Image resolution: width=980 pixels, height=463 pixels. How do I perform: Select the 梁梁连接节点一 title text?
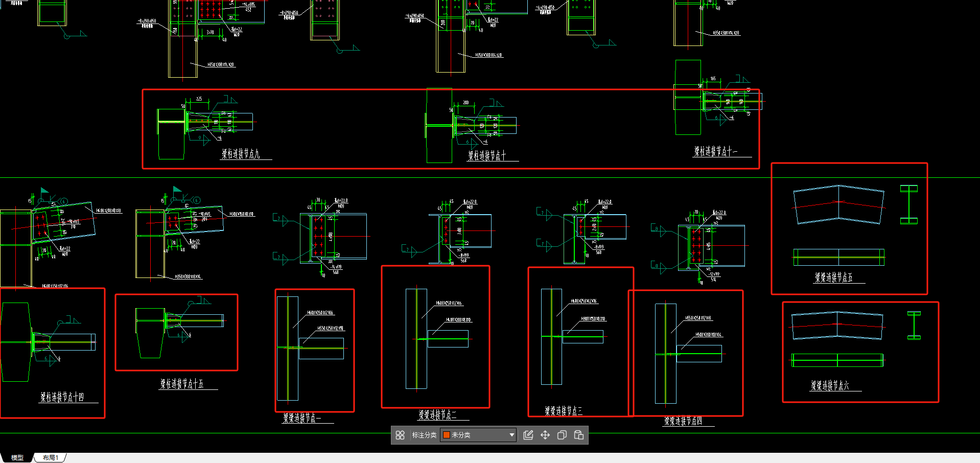pyautogui.click(x=302, y=418)
